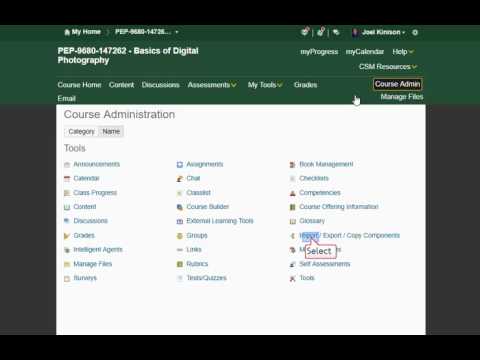Open the Tests/Quizzes tool link
The width and height of the screenshot is (480, 360).
point(206,278)
